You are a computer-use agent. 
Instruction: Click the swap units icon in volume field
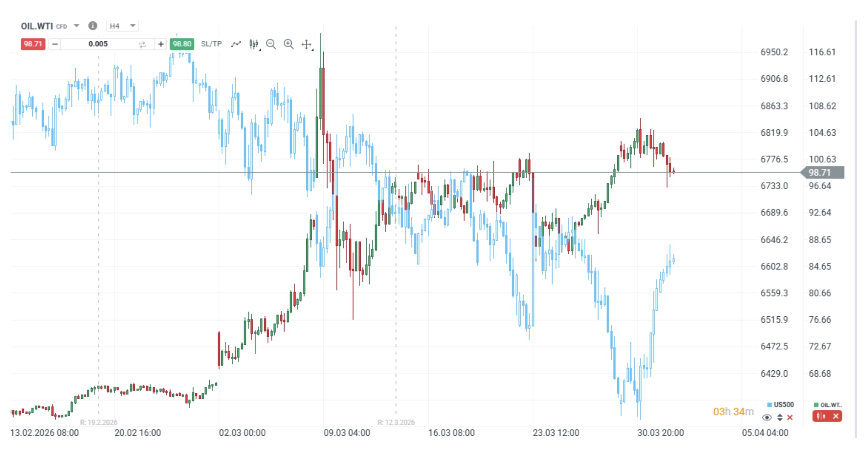(142, 45)
